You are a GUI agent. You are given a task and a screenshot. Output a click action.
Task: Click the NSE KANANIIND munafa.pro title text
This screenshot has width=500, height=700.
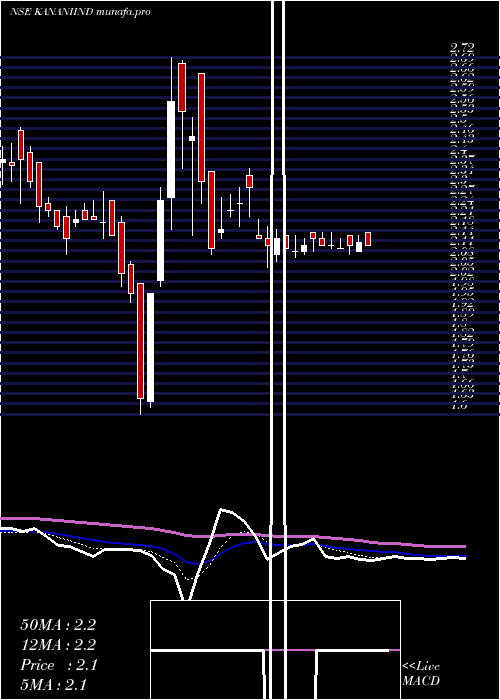[x=80, y=12]
